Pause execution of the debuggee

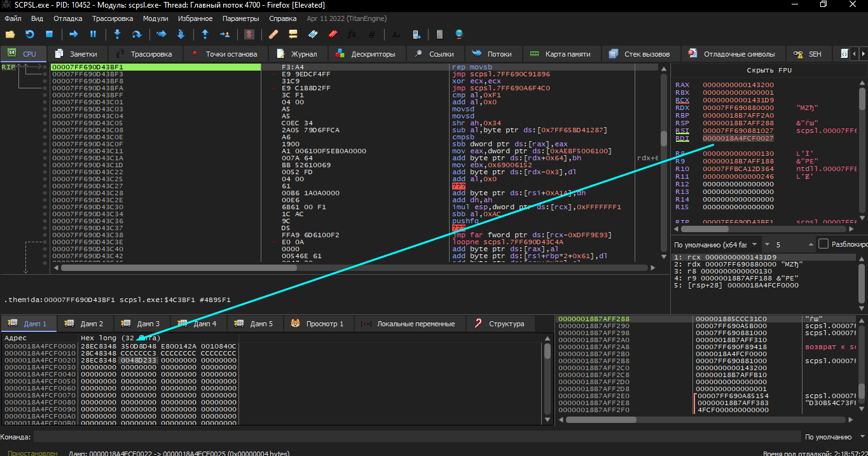pos(93,34)
